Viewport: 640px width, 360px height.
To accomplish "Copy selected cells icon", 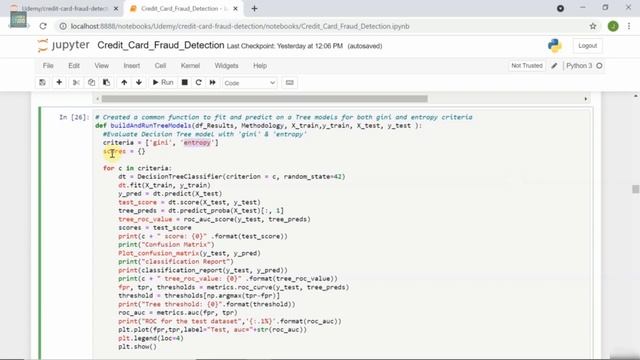I will tap(91, 82).
